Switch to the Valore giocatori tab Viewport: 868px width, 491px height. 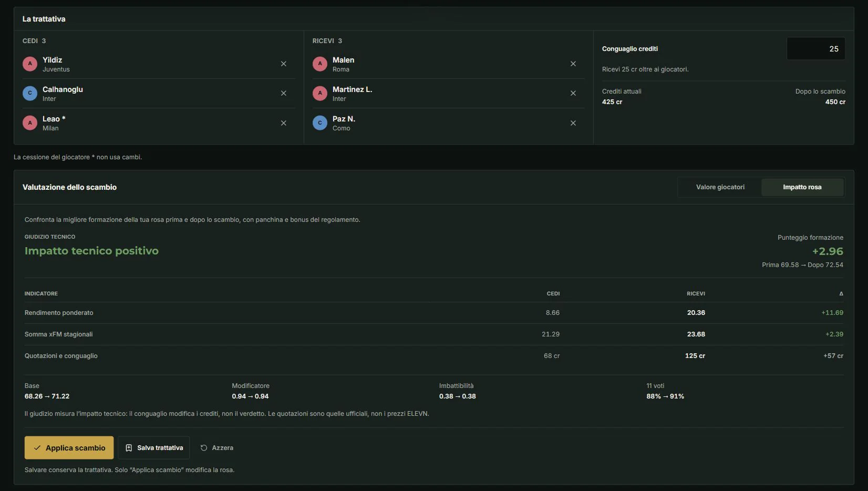pyautogui.click(x=720, y=187)
